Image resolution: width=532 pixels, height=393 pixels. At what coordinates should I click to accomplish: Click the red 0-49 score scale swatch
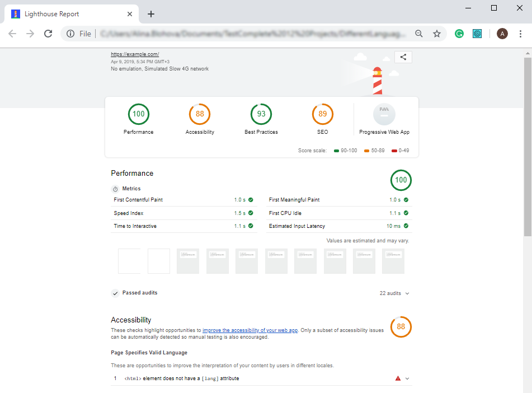394,151
